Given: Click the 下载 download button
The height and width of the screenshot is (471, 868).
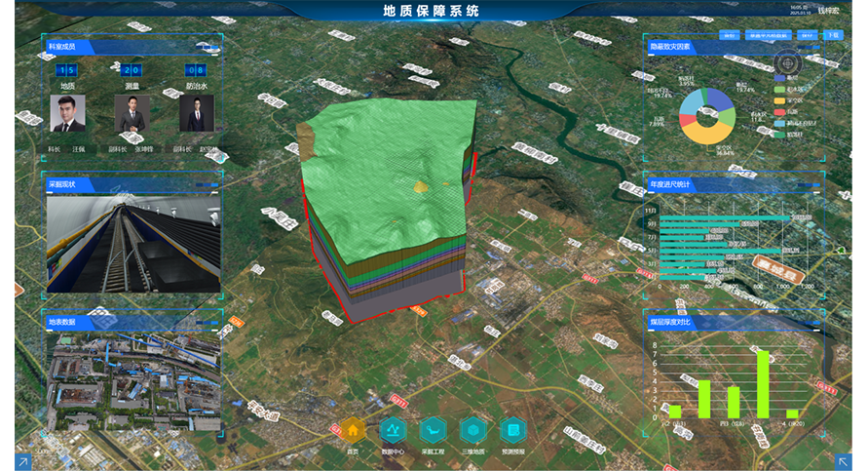Looking at the screenshot, I should pyautogui.click(x=835, y=35).
